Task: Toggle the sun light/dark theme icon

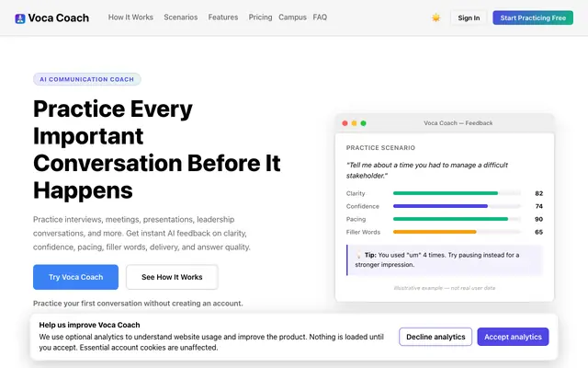Action: (x=435, y=17)
